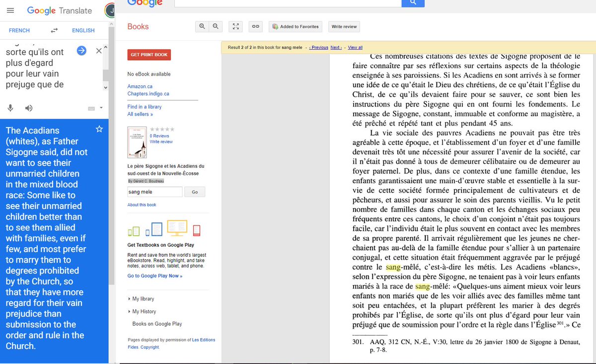Click the Added to Favorites button
The image size is (596, 364).
296,26
